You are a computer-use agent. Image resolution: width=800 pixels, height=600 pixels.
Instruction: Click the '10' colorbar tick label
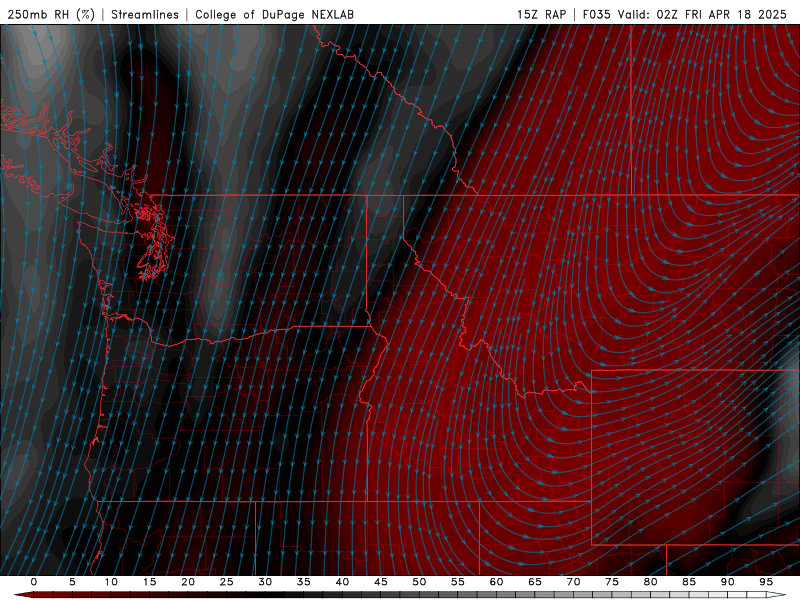111,582
